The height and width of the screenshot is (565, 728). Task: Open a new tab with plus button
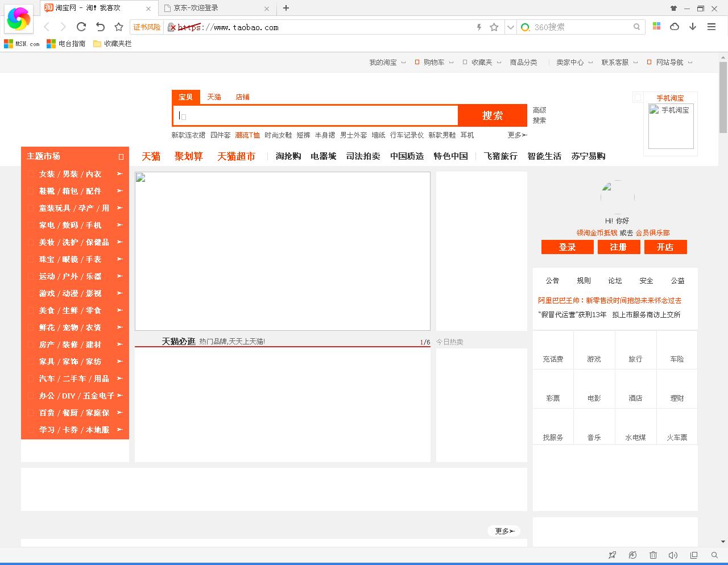click(x=286, y=8)
